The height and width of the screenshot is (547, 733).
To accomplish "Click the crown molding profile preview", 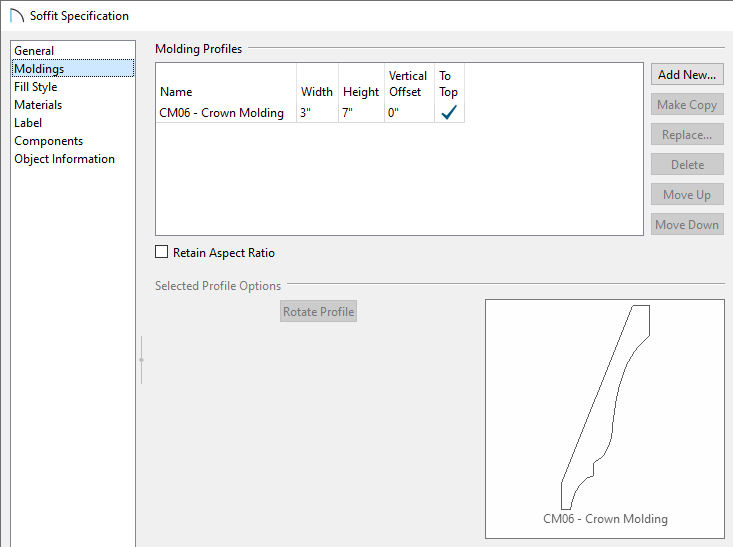I will tap(605, 410).
